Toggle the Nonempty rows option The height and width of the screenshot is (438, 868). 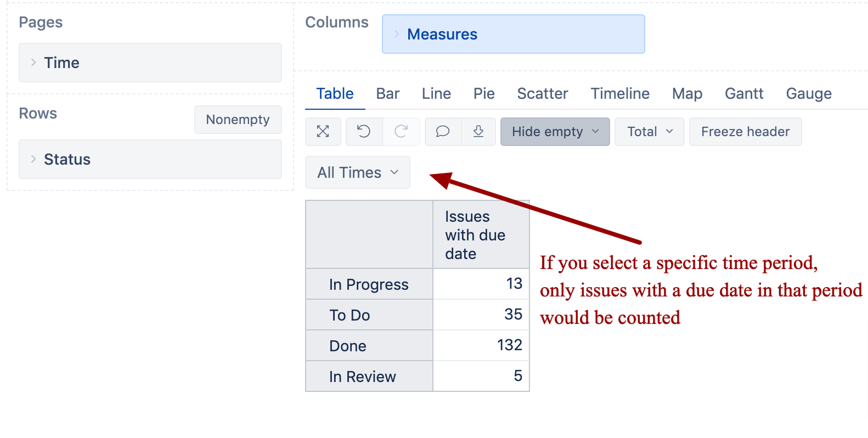[238, 120]
